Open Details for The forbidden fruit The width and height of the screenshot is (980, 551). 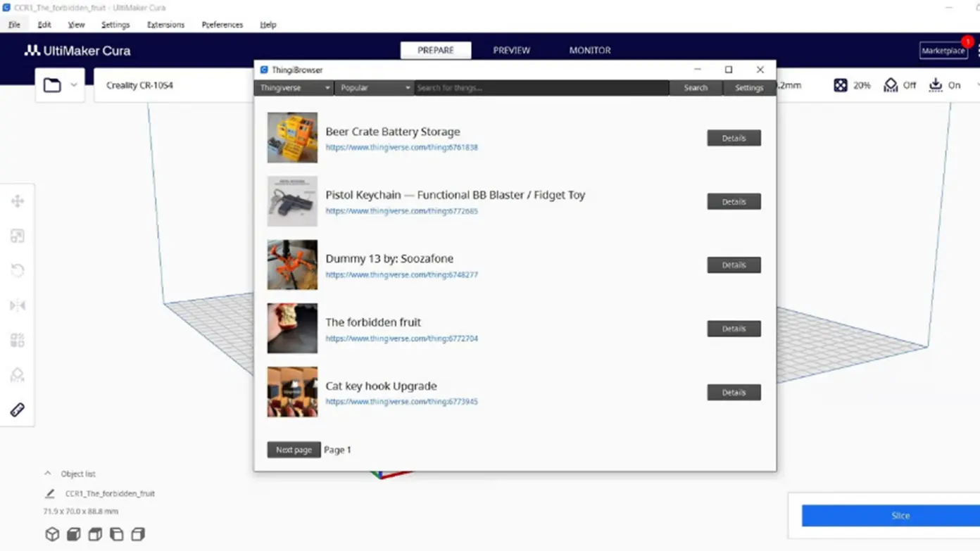[734, 329]
